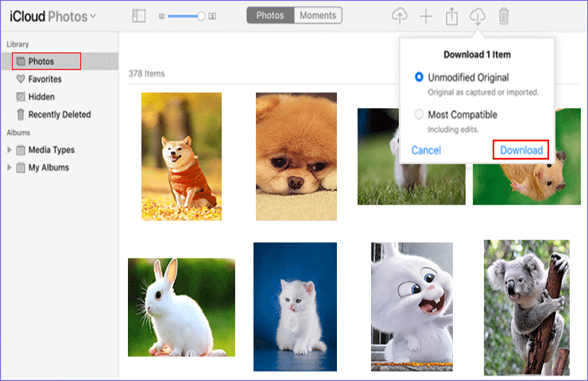Screen dimensions: 588x381
Task: Click the 378 Items count text
Action: (147, 74)
